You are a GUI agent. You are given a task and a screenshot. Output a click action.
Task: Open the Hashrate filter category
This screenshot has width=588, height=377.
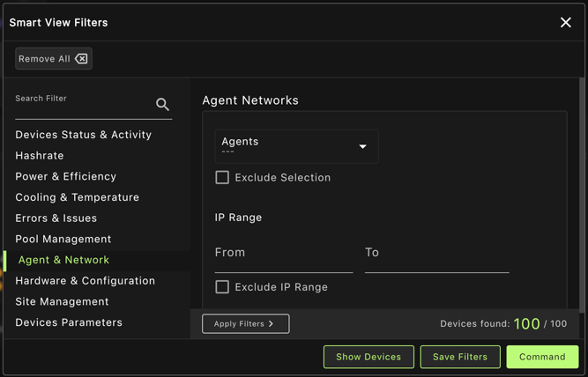pos(40,156)
